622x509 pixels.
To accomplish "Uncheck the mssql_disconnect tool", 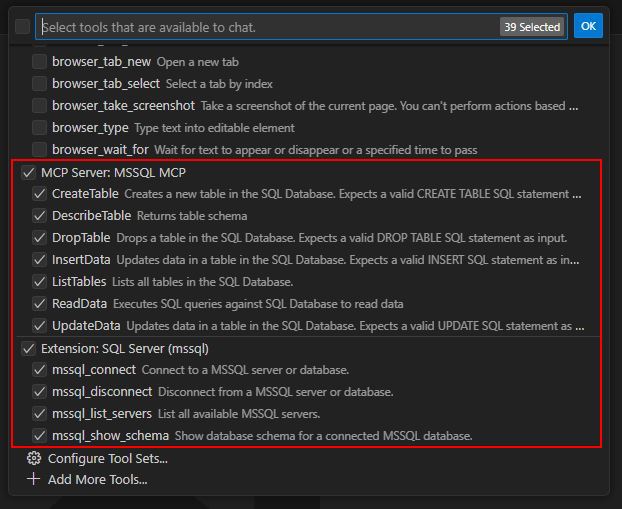I will pos(39,392).
